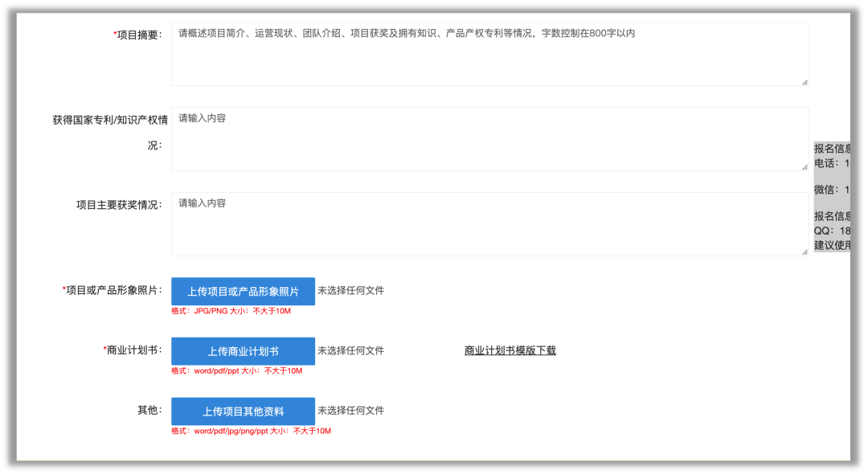
Task: Click the resize handle of the patent info textarea
Action: coord(805,166)
